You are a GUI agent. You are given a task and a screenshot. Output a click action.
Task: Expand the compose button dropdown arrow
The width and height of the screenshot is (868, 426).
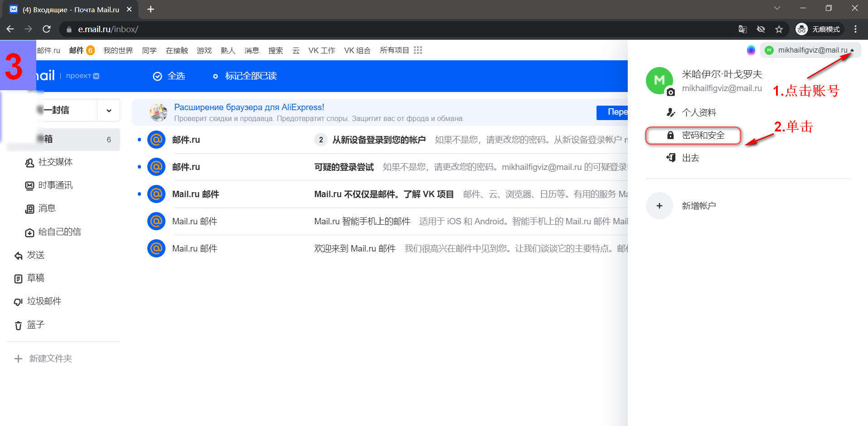(x=109, y=110)
